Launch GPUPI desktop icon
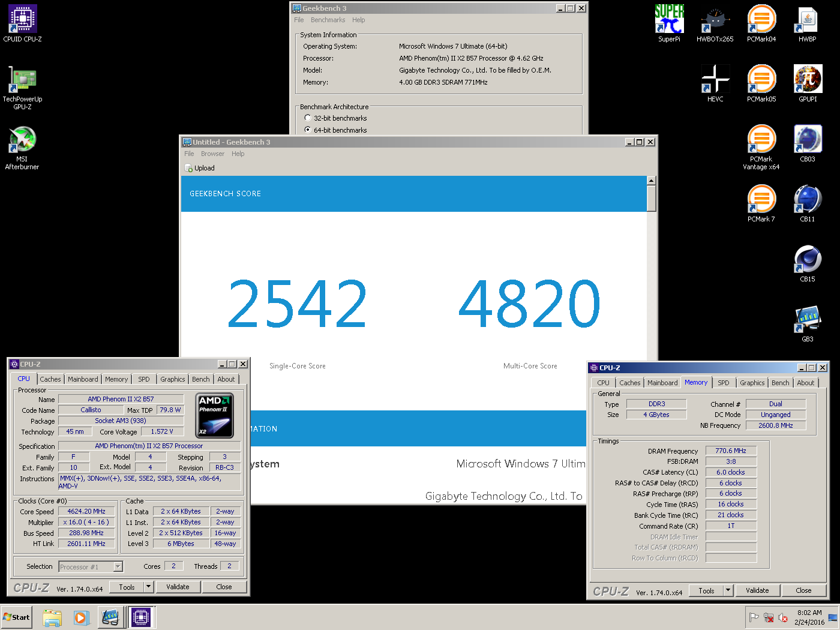840x630 pixels. [x=808, y=83]
